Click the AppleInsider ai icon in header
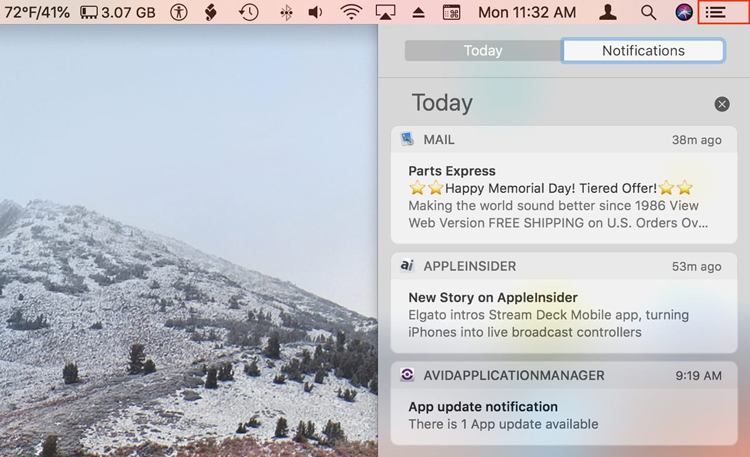Viewport: 750px width, 457px height. pyautogui.click(x=407, y=266)
